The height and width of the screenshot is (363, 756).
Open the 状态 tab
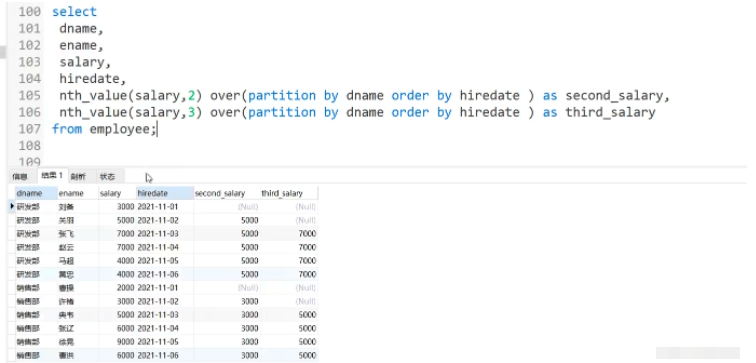click(107, 176)
